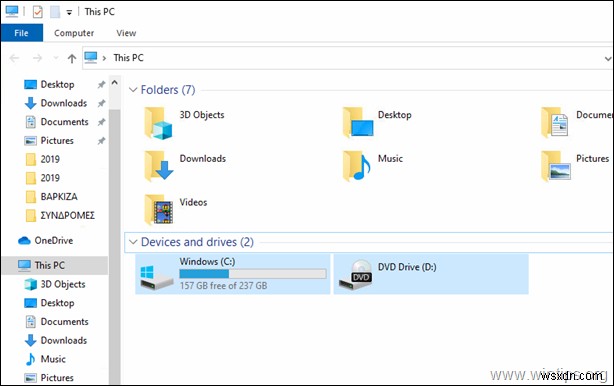Viewport: 614px width, 386px height.
Task: Open Documents under This PC in sidebar
Action: 56,322
